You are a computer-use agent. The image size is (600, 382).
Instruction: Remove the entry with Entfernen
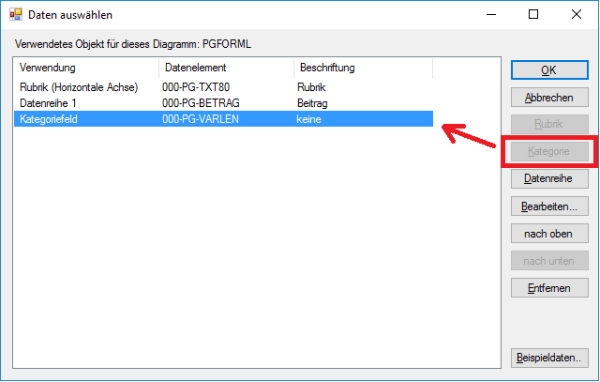[x=549, y=288]
